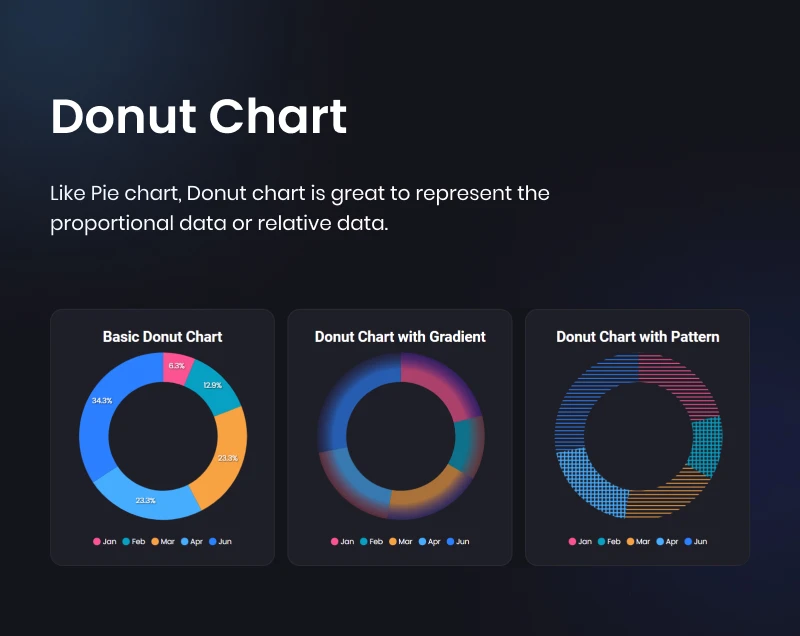
Task: Click the Feb teal legend marker in Basic chart
Action: coord(126,541)
